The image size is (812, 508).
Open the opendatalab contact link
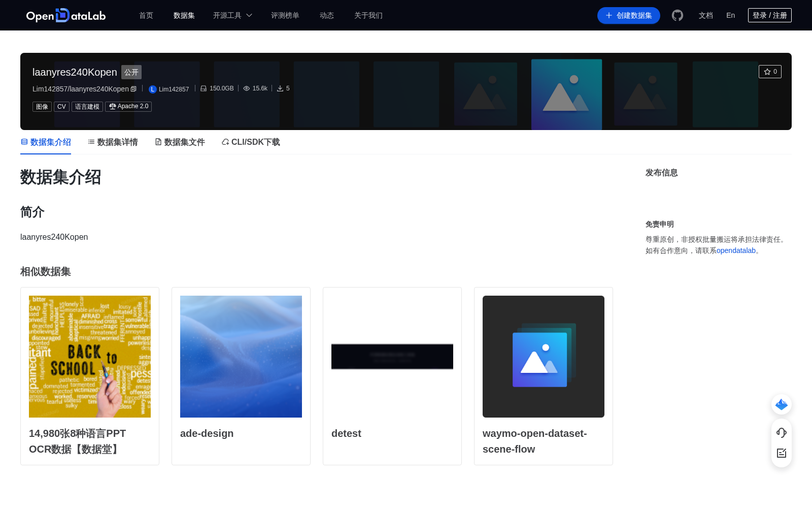tap(736, 250)
